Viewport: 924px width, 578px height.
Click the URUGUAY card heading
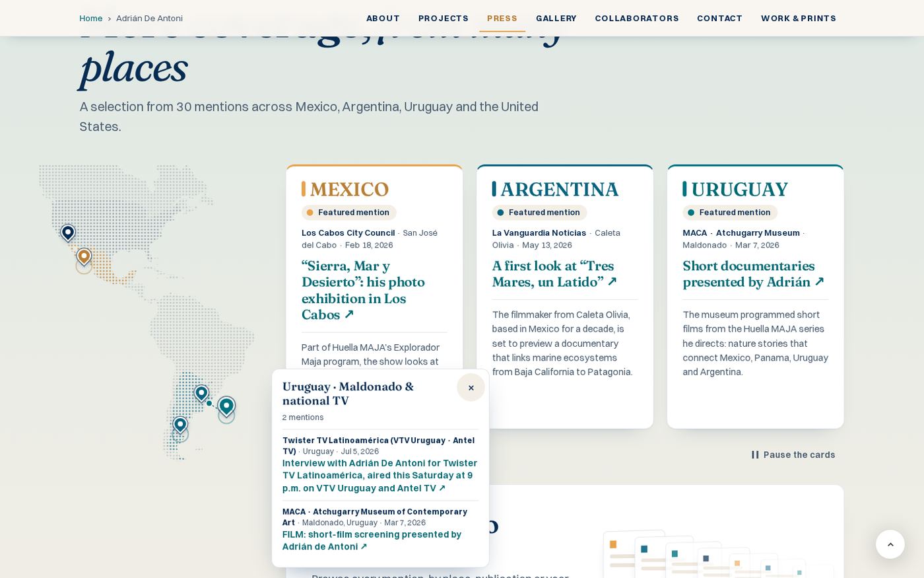coord(740,190)
